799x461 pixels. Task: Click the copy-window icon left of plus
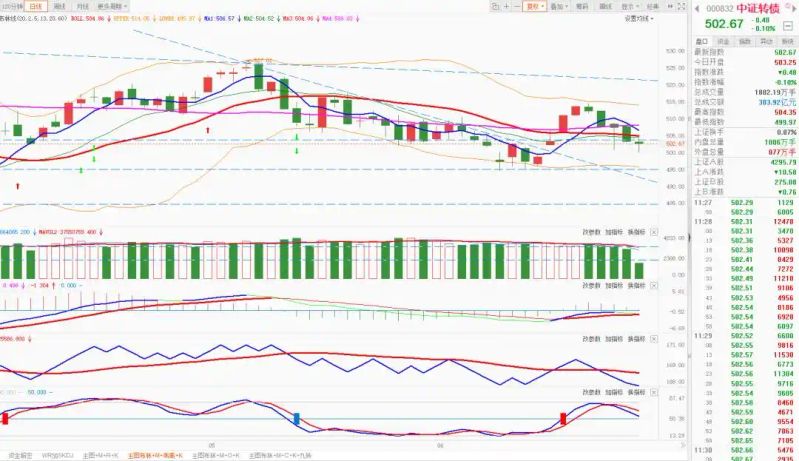(495, 6)
